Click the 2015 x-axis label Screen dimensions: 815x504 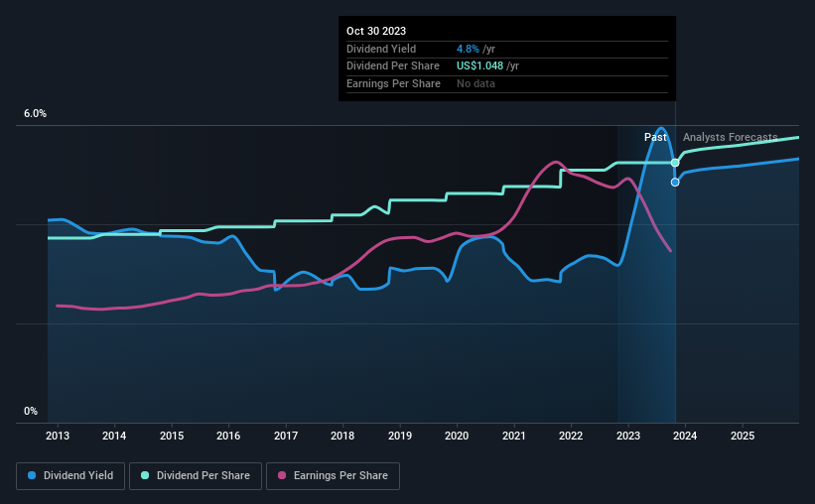coord(172,436)
